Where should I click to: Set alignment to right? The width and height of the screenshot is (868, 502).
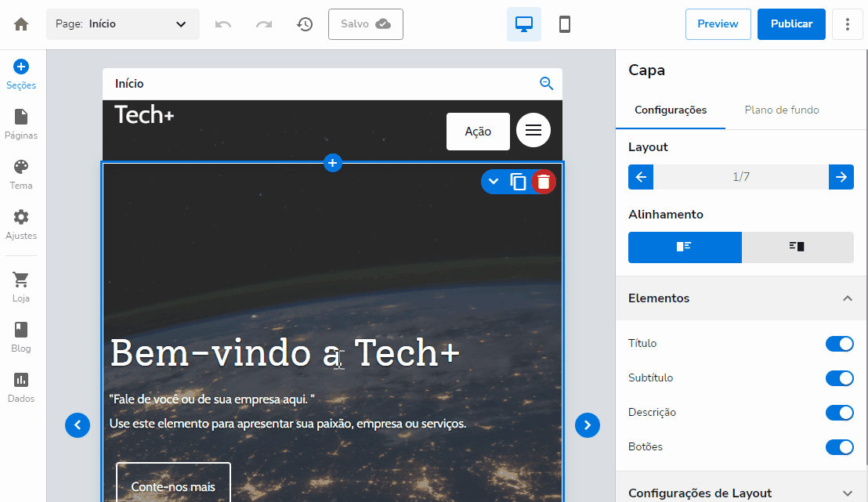pos(797,247)
